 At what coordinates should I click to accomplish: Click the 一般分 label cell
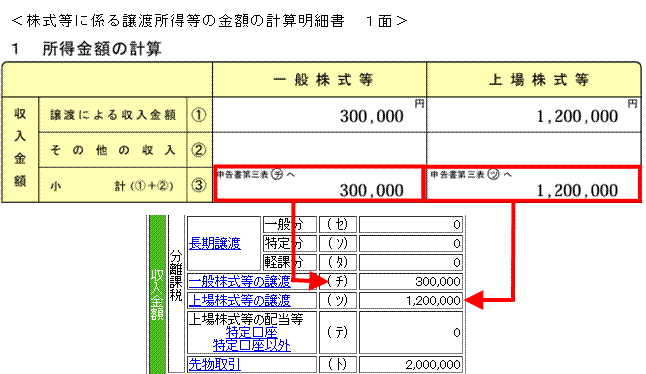290,224
